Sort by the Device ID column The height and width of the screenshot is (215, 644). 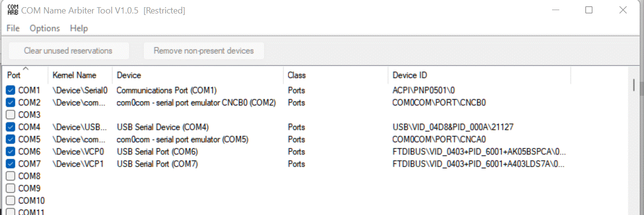click(410, 76)
